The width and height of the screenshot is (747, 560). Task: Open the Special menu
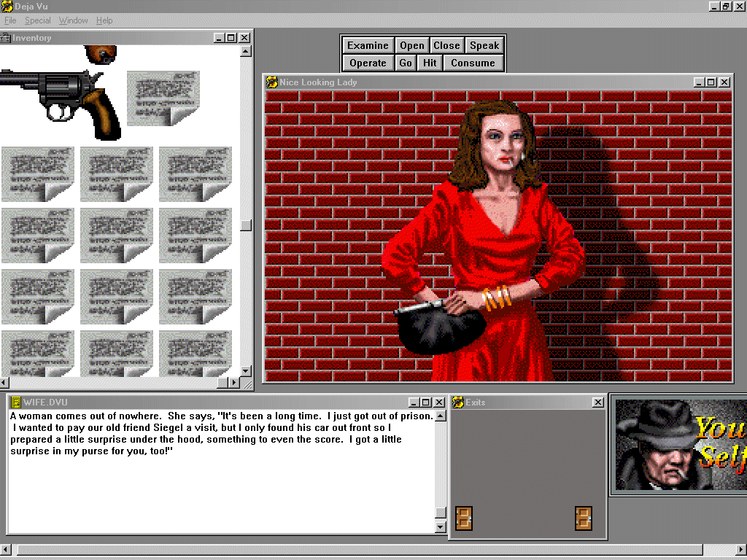38,20
